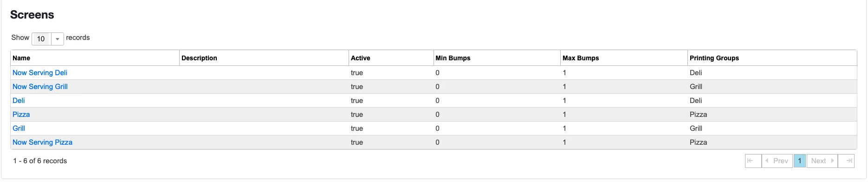Sort by the Max Bumps column
The width and height of the screenshot is (868, 186).
click(x=580, y=58)
